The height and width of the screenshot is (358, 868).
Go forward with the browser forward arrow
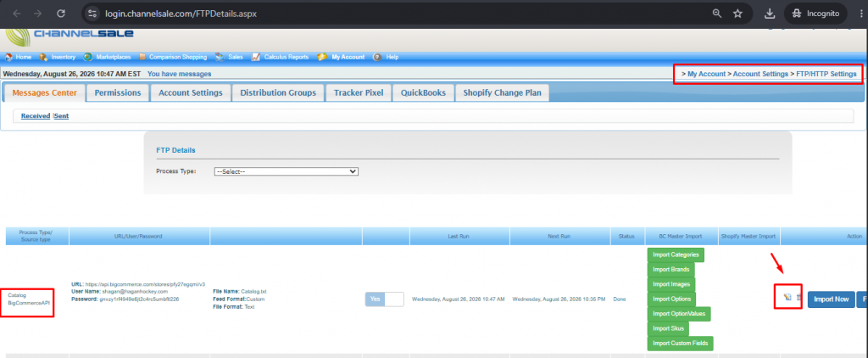[x=38, y=14]
